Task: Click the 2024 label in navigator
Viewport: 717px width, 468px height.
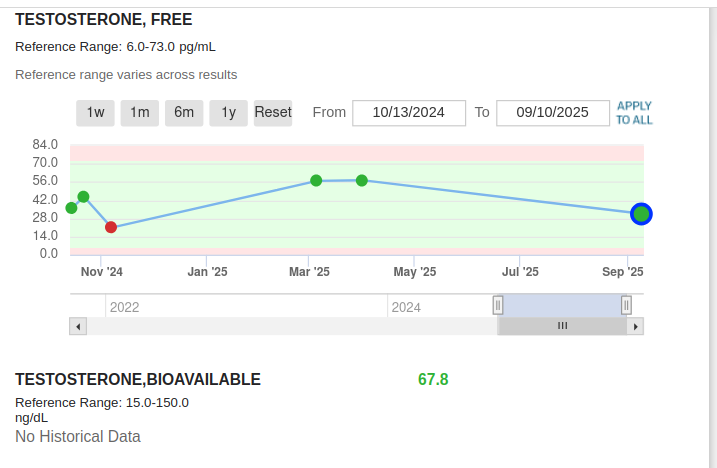Action: [x=406, y=307]
